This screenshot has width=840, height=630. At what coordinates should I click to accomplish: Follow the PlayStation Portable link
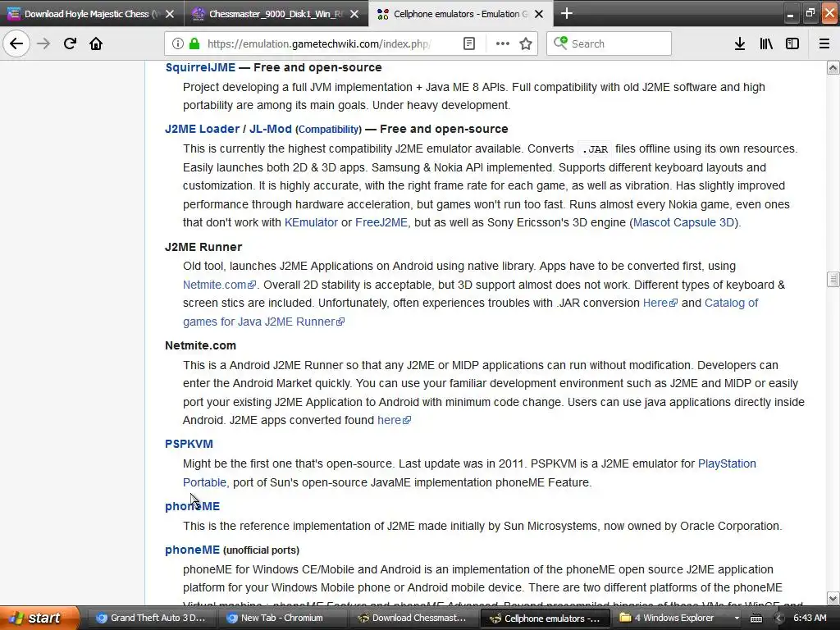(x=727, y=463)
